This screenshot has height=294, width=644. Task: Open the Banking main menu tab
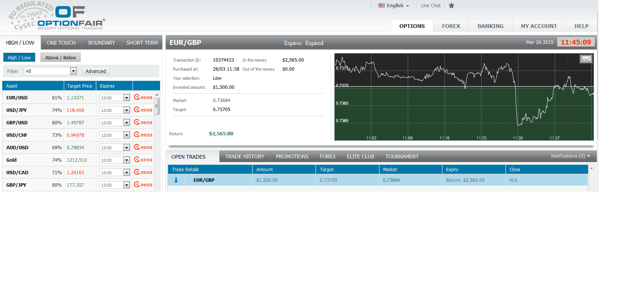490,26
